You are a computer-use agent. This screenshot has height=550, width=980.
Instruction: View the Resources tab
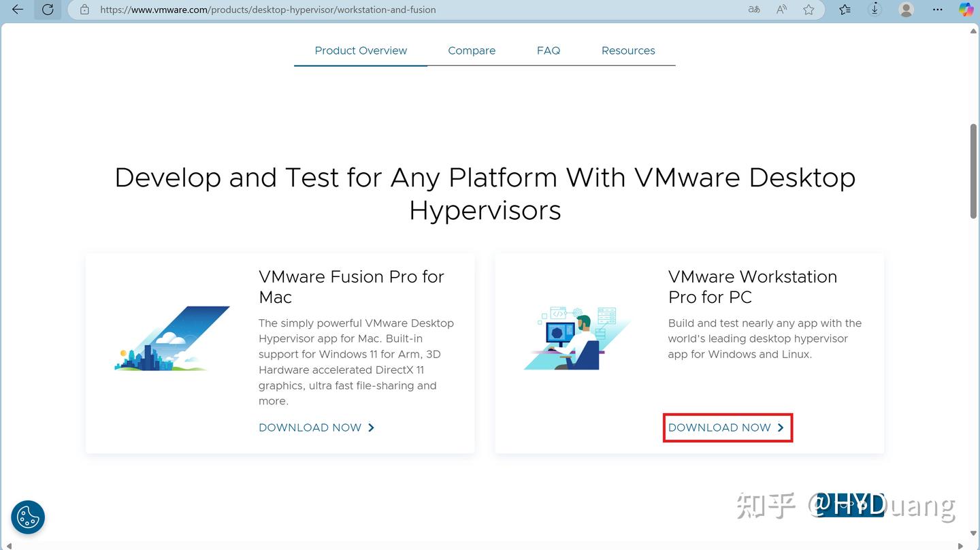pos(627,50)
